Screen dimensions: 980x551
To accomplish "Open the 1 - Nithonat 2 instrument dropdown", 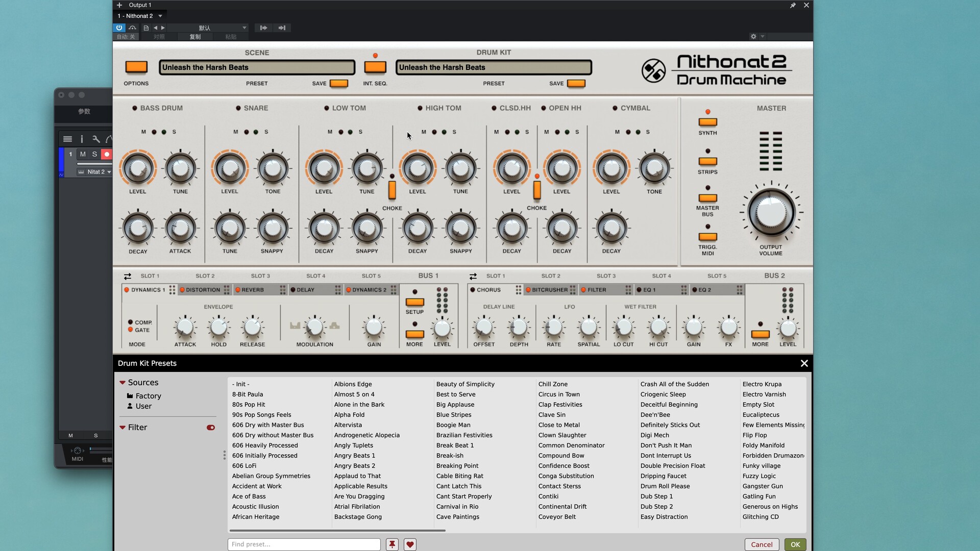I will tap(140, 16).
